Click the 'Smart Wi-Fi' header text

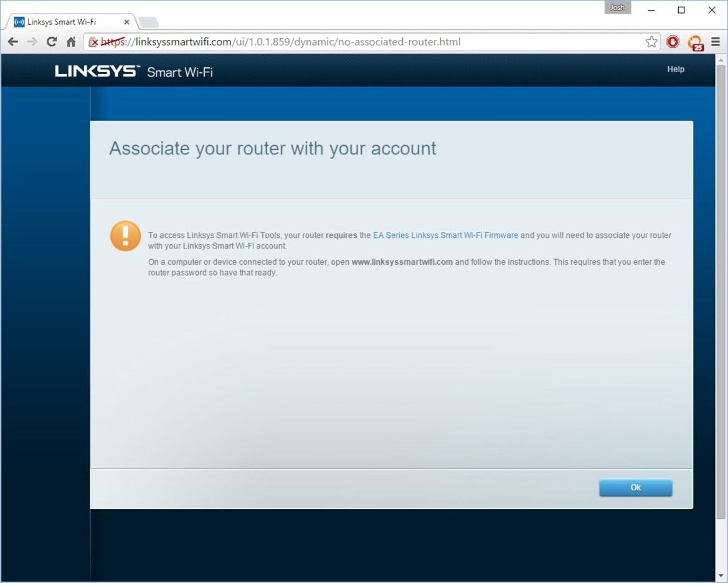[180, 72]
